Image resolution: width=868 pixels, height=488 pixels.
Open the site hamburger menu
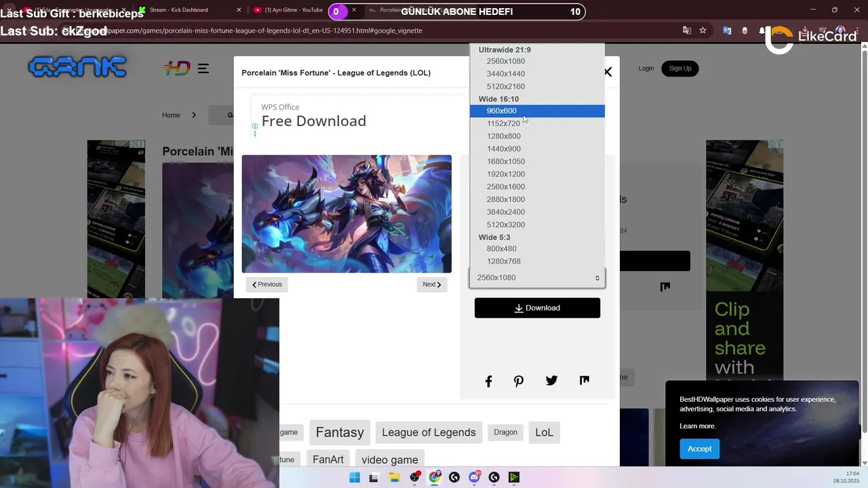pos(203,68)
